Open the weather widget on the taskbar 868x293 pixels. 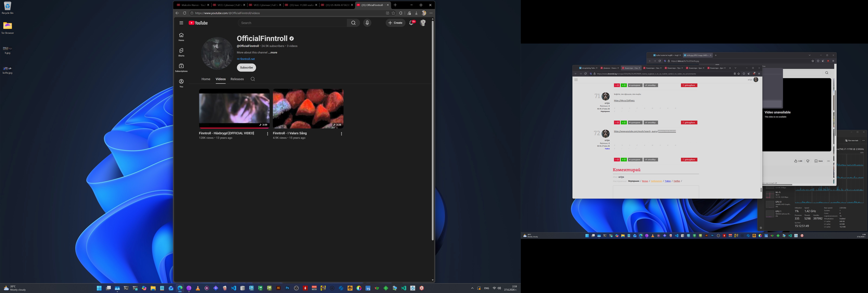15,288
